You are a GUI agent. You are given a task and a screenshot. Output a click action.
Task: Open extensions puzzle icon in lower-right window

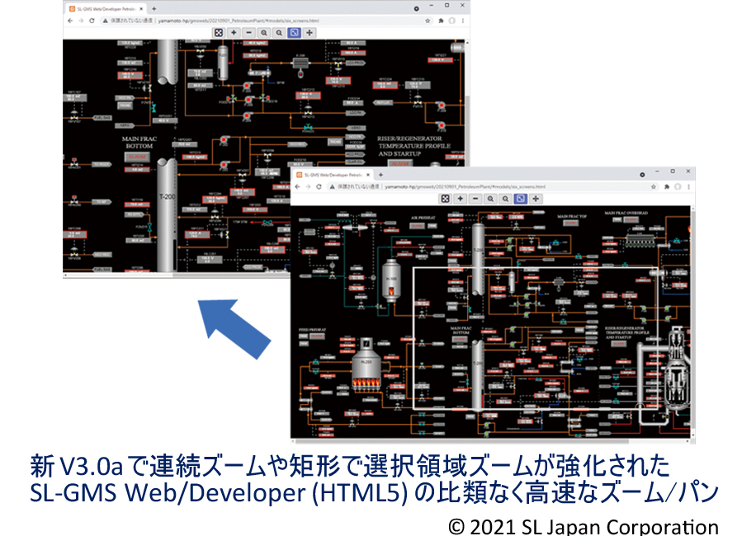click(667, 186)
